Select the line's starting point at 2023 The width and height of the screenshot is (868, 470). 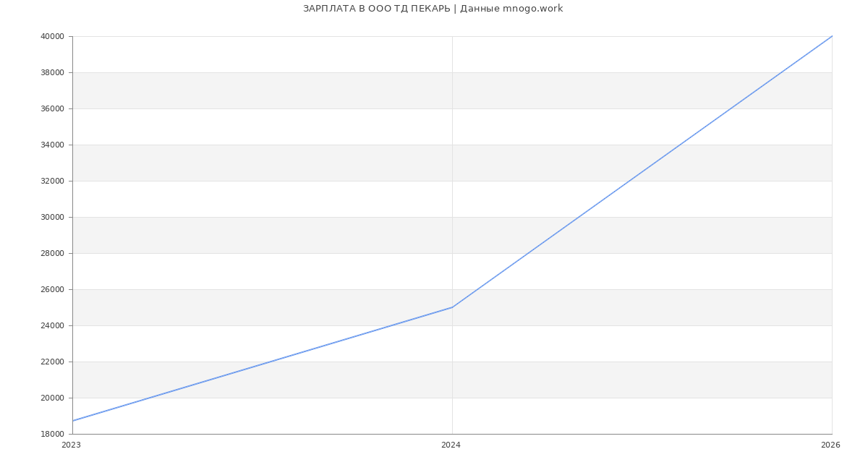(73, 421)
